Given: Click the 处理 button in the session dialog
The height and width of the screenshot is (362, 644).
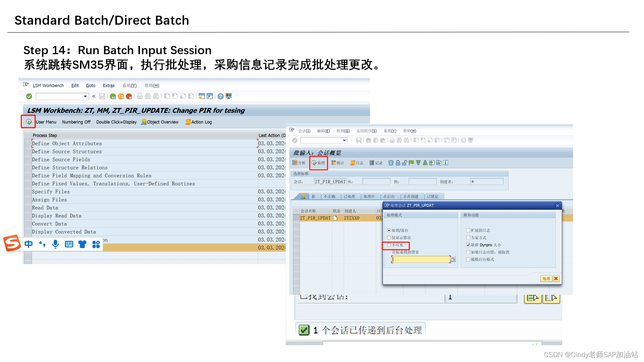Looking at the screenshot, I should coord(546,279).
